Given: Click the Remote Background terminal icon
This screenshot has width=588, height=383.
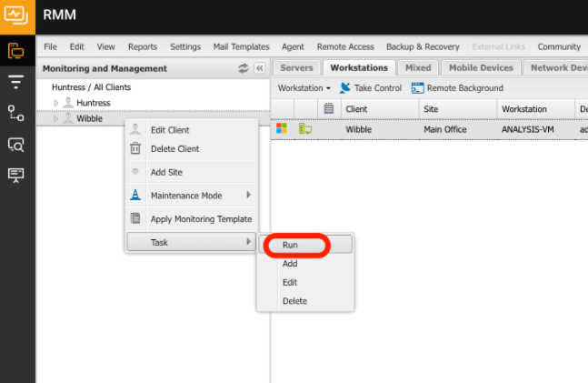Looking at the screenshot, I should coord(417,88).
